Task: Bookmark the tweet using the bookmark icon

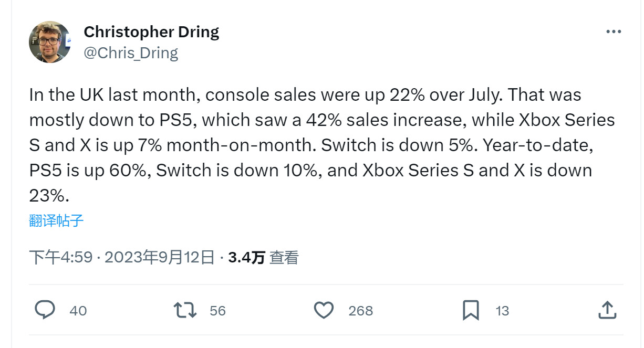Action: click(471, 310)
